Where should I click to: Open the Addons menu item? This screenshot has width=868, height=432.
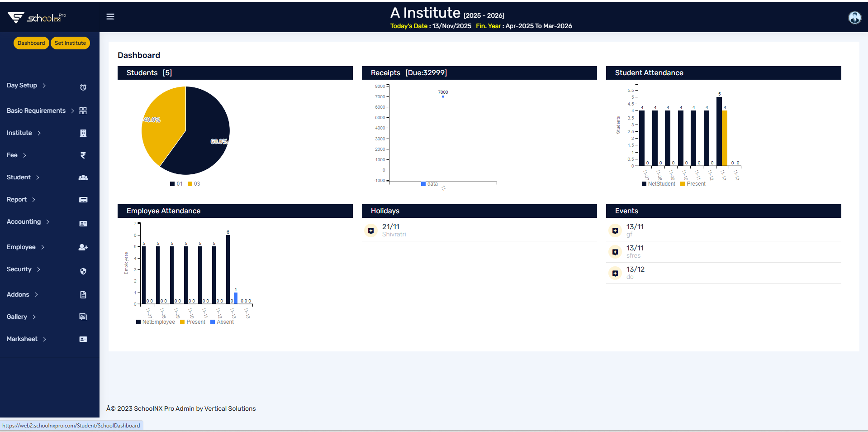22,294
